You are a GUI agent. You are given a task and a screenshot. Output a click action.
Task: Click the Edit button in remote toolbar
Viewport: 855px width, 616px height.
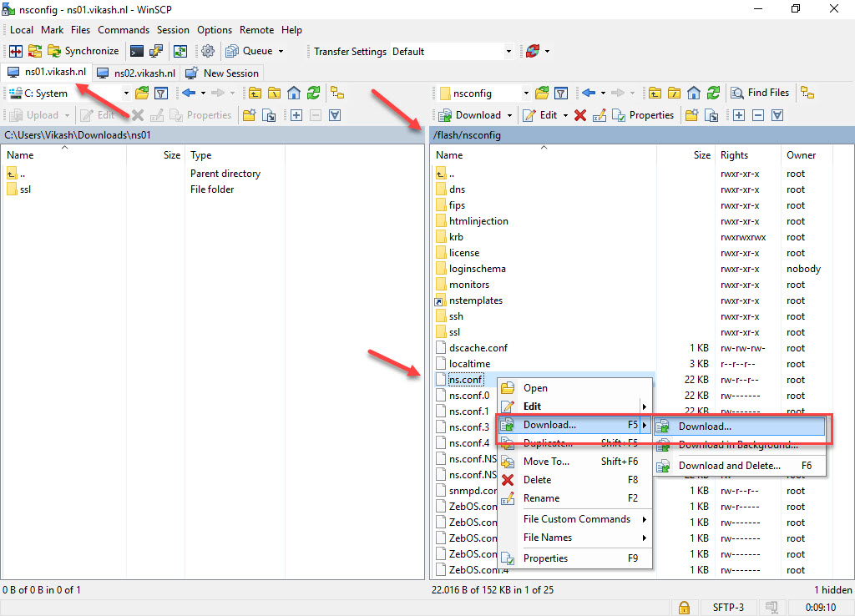pyautogui.click(x=540, y=115)
